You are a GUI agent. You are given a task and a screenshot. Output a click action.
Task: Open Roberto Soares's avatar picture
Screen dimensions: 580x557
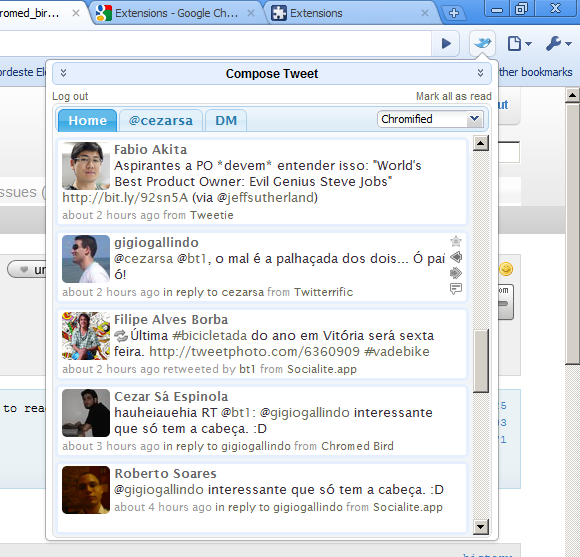pyautogui.click(x=86, y=490)
